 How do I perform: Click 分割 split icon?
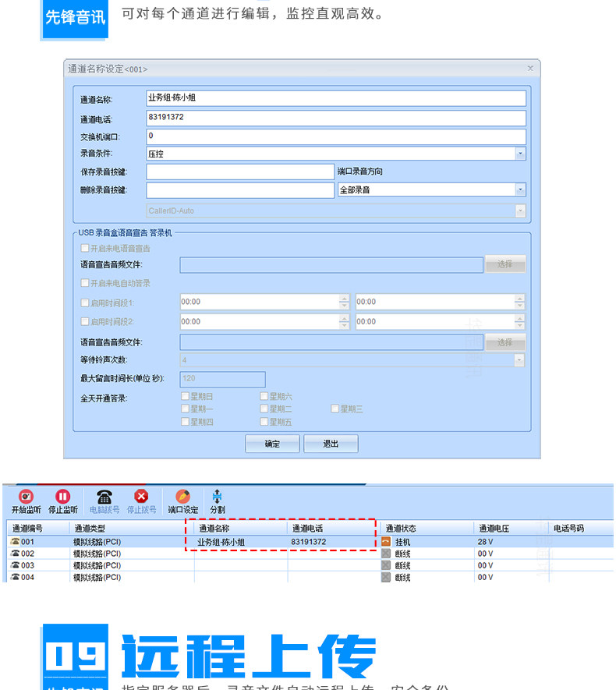[x=217, y=497]
